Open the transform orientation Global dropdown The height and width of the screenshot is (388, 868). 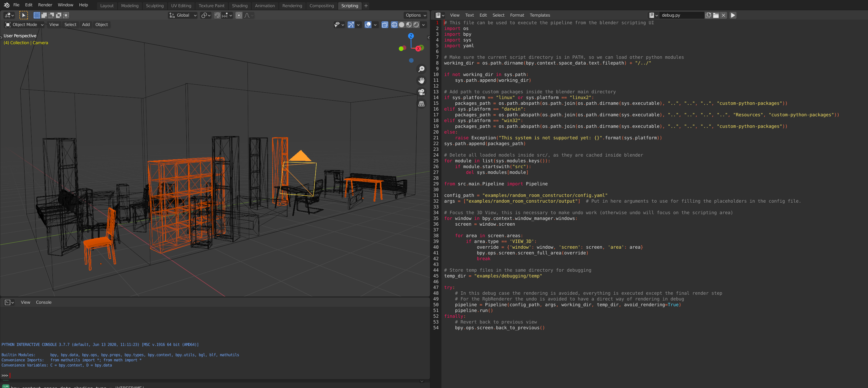[x=183, y=15]
